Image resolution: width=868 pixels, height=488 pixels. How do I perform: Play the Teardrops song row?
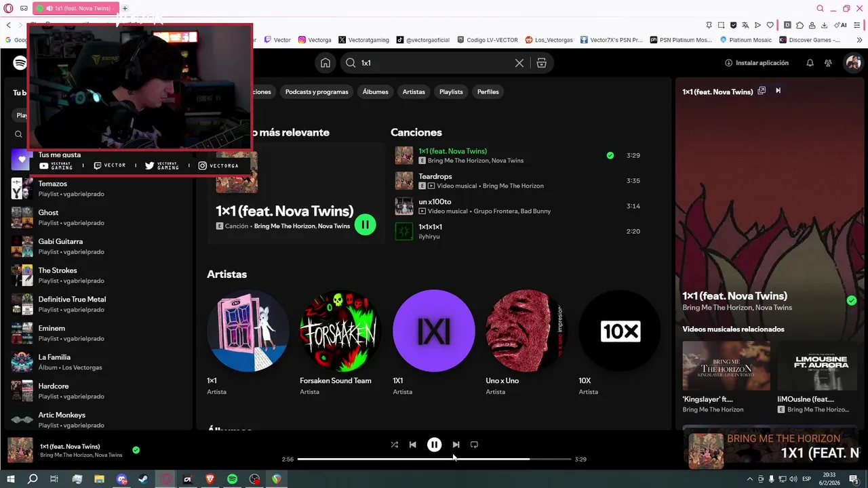(x=519, y=181)
